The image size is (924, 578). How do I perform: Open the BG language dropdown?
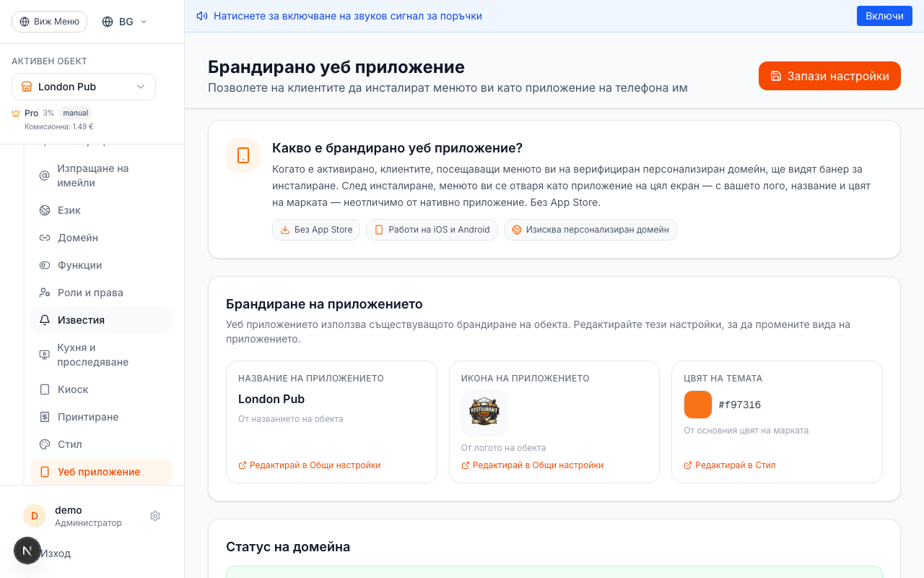[125, 22]
